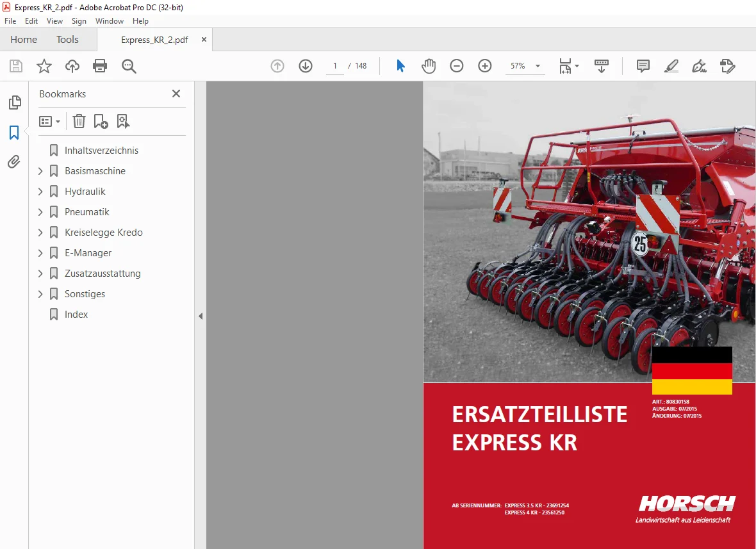Screen dimensions: 756x549
Task: Jump to Index bookmark
Action: point(76,315)
